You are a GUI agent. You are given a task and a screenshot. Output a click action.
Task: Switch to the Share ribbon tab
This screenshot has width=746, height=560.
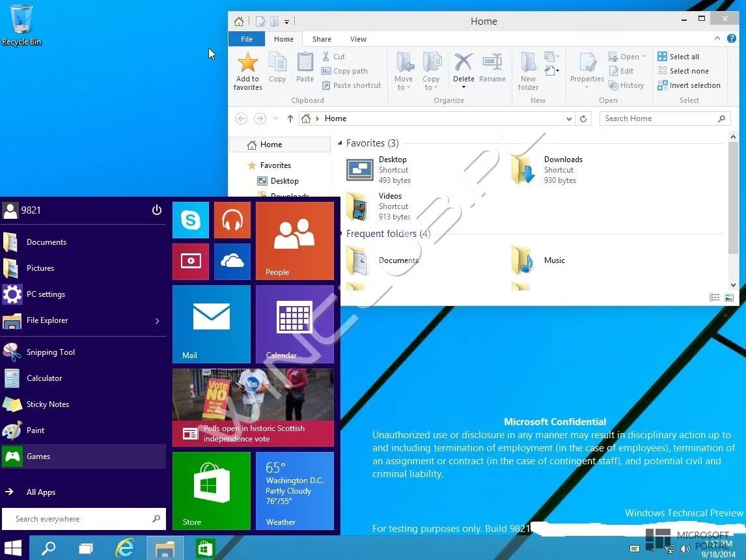point(322,38)
